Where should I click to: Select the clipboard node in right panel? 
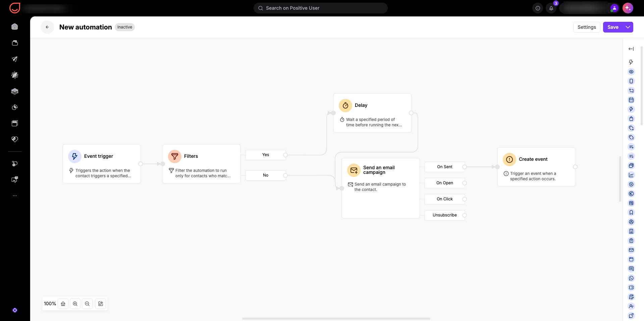(631, 241)
